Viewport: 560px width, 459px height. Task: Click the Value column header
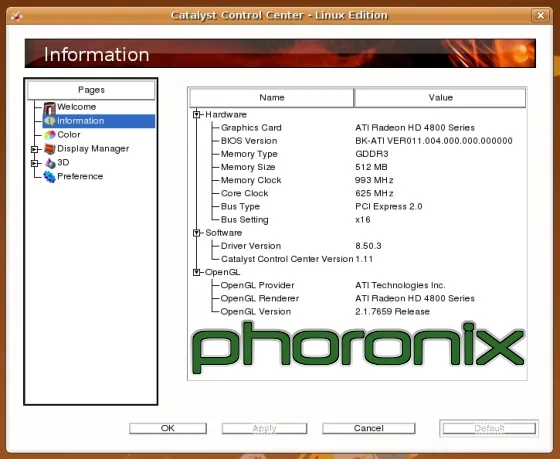pyautogui.click(x=440, y=98)
